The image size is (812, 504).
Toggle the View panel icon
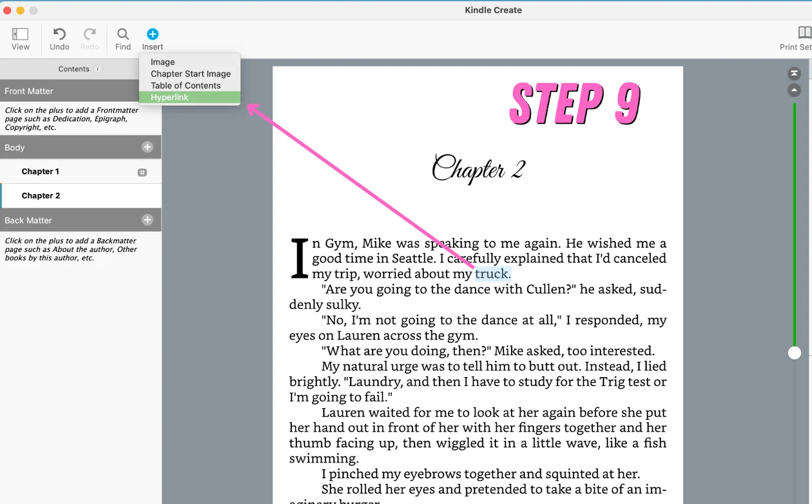pyautogui.click(x=20, y=34)
